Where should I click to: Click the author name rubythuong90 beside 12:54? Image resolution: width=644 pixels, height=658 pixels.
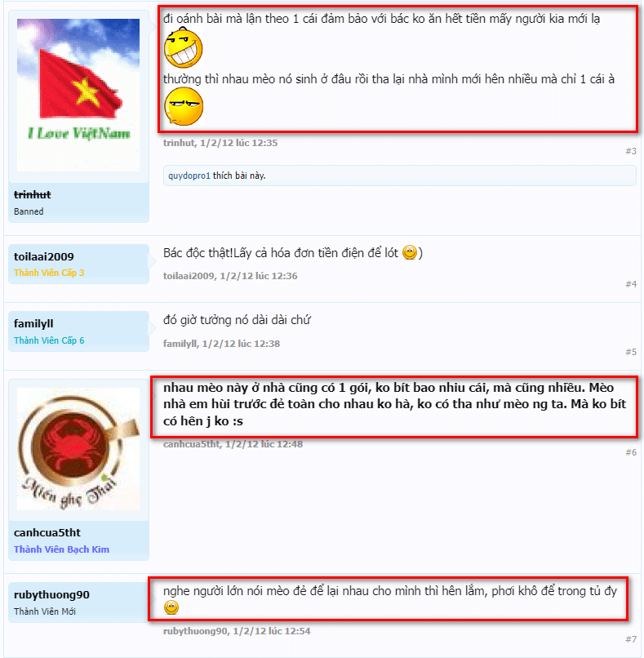(195, 631)
